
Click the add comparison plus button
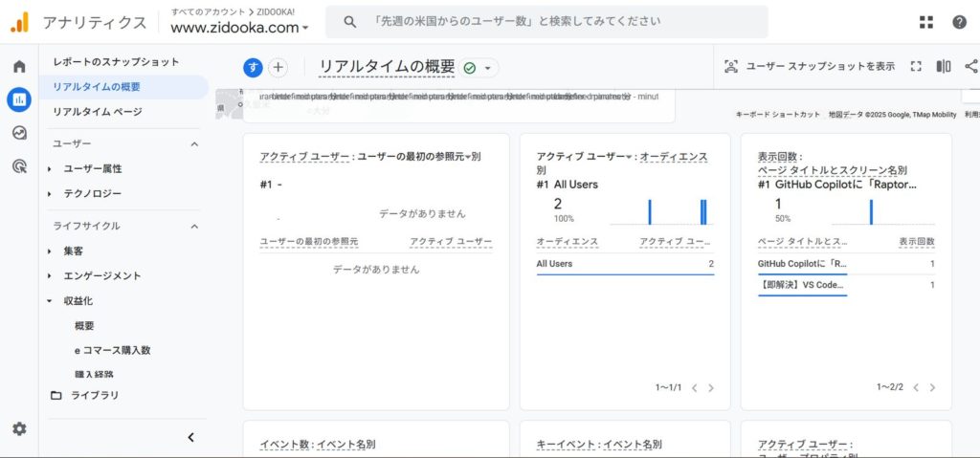click(x=278, y=67)
